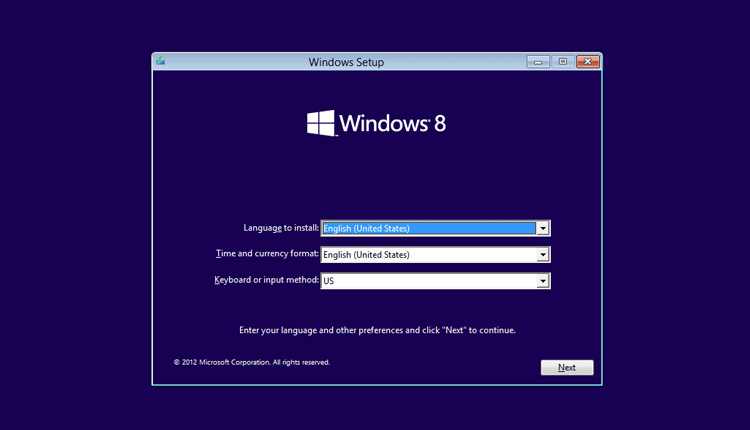750x430 pixels.
Task: Open the Language to install dropdown arrow
Action: (x=542, y=229)
